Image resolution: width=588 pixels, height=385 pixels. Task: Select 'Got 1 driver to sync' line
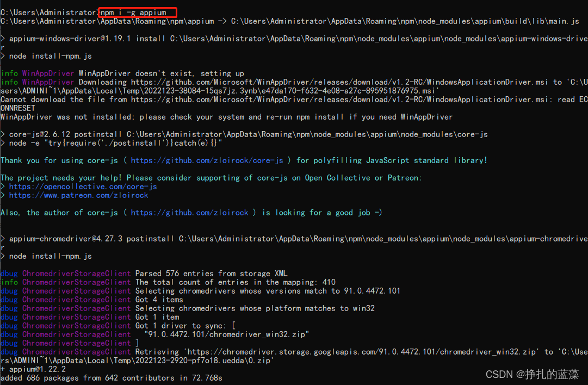point(118,326)
